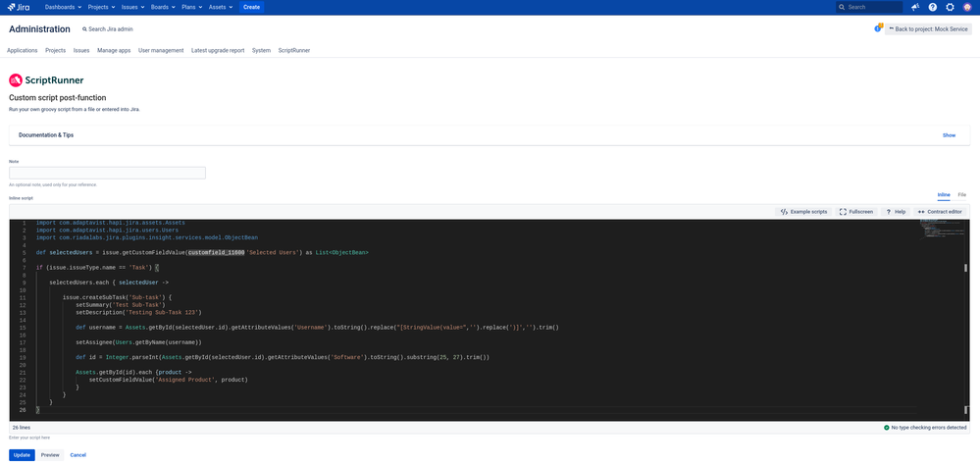Switch to the File script tab
This screenshot has width=980, height=465.
(962, 195)
